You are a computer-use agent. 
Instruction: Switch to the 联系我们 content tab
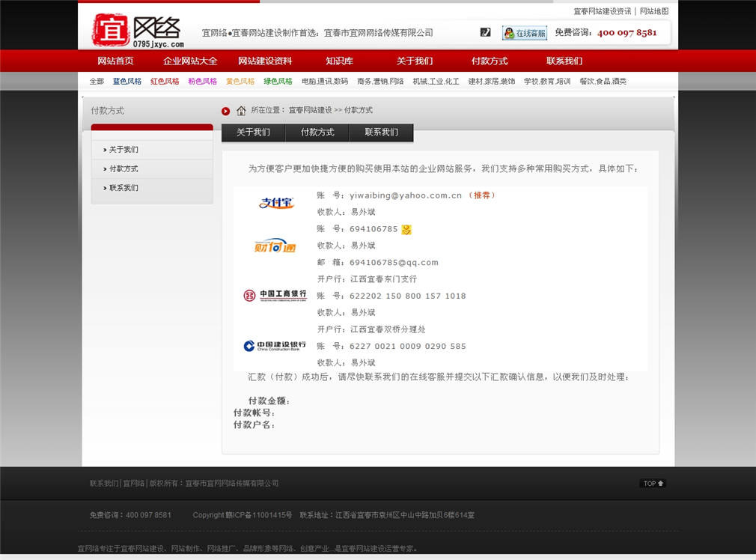[382, 133]
